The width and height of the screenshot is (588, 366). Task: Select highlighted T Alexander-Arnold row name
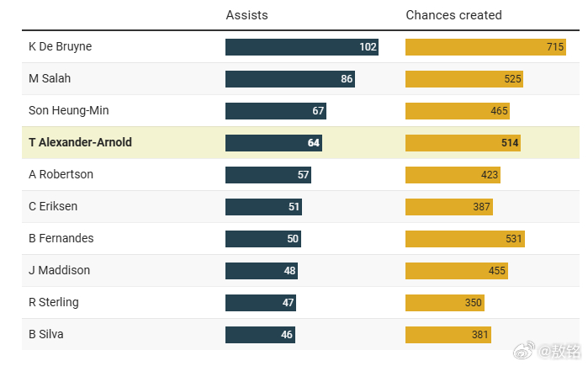point(80,142)
